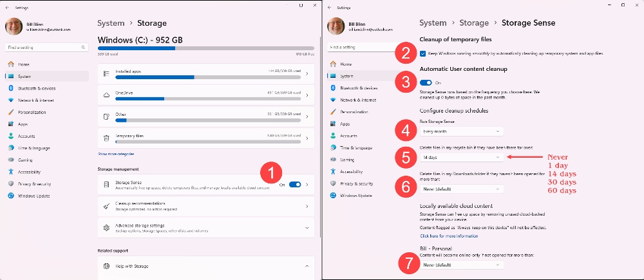Collapse the Help with Storage section
This screenshot has width=644, height=280.
pyautogui.click(x=307, y=266)
